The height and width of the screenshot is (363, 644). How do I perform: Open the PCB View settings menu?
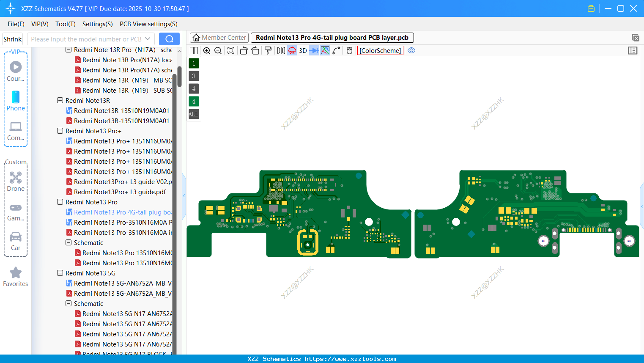pos(148,24)
